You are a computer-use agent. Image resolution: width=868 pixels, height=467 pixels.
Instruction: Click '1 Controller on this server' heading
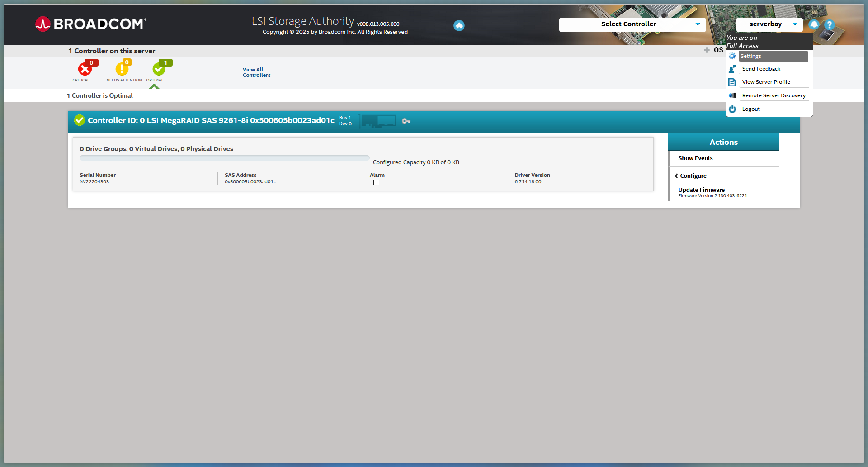click(112, 51)
